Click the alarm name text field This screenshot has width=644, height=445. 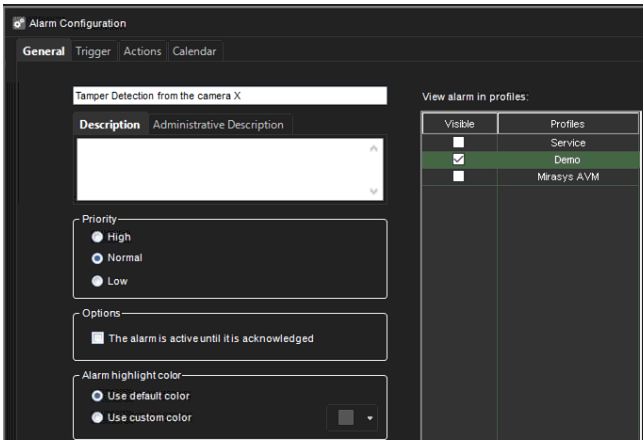tap(229, 96)
